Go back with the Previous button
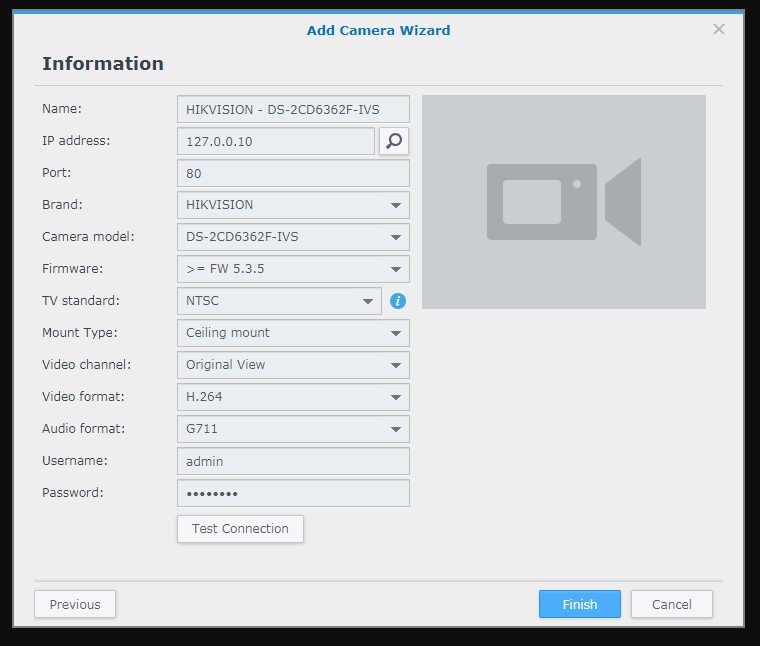Screen dimensions: 760x646 pos(75,604)
